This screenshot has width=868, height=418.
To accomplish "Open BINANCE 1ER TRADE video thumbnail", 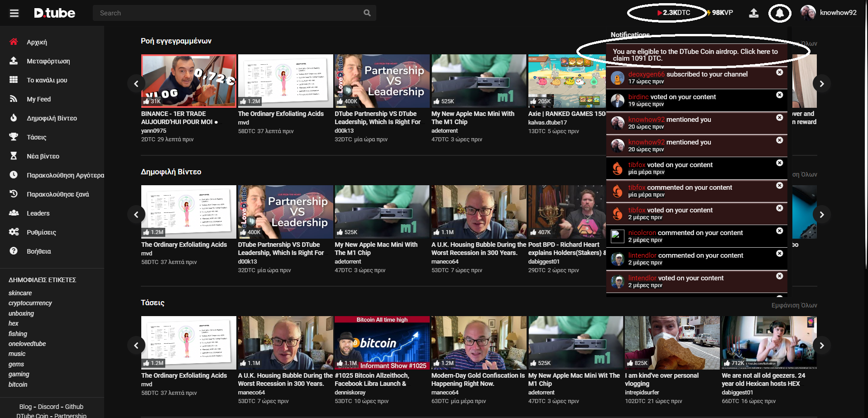I will pyautogui.click(x=189, y=81).
